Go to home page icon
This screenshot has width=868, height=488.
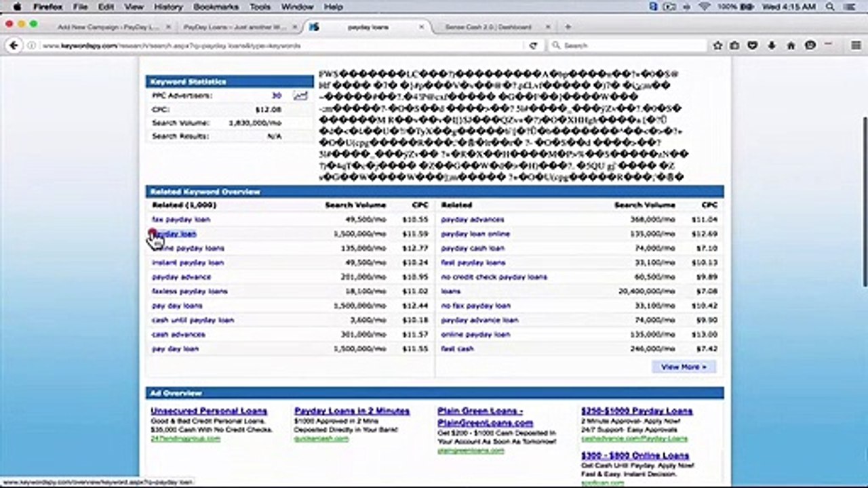click(791, 45)
